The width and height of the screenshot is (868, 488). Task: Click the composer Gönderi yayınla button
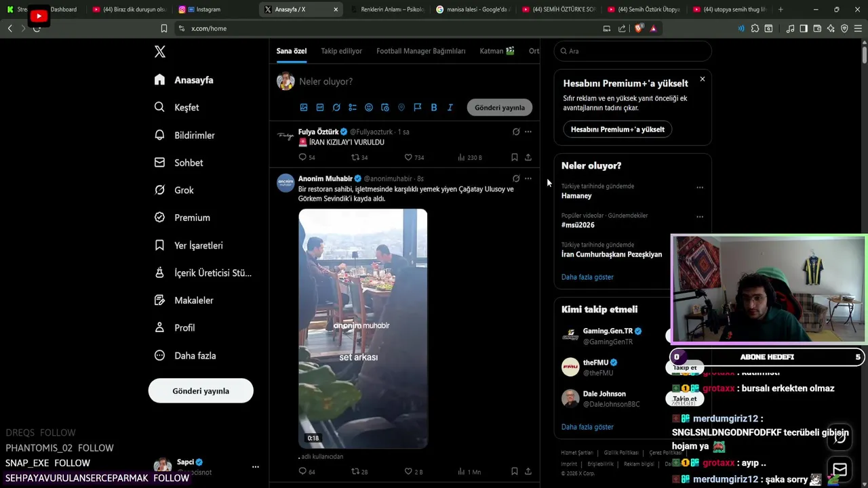pos(500,107)
